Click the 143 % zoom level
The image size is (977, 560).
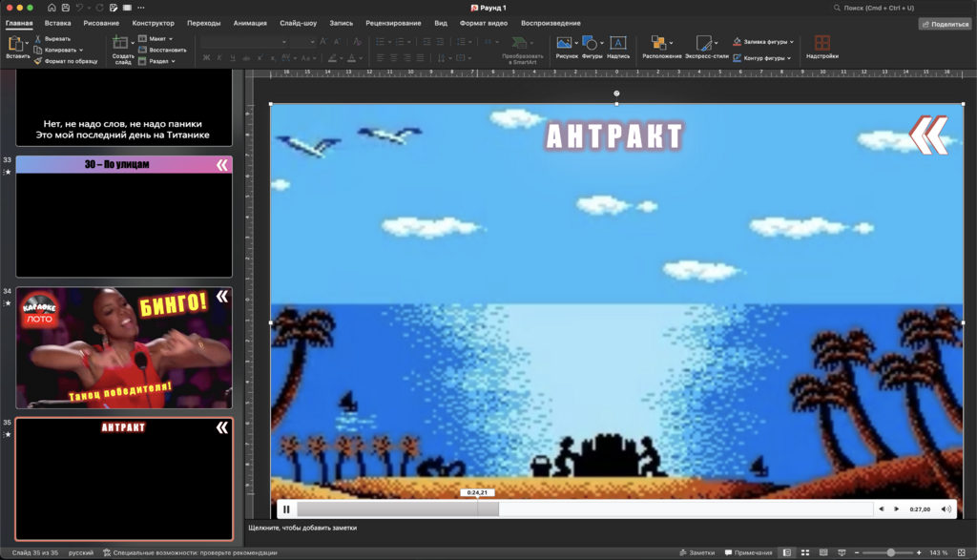(939, 552)
